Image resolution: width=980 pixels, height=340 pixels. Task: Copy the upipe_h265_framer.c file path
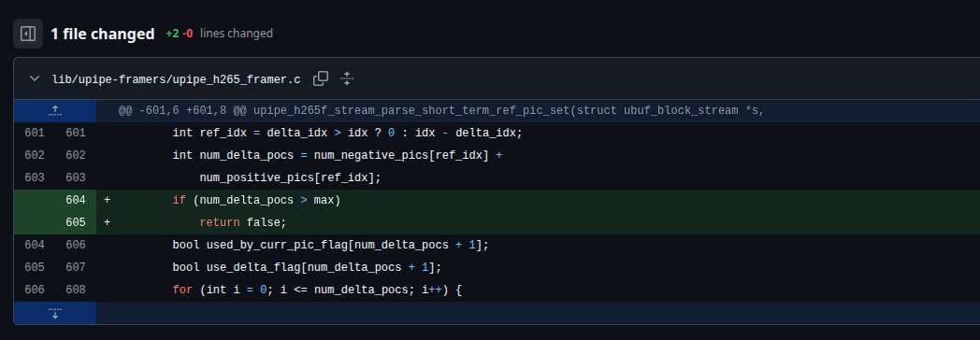point(321,78)
